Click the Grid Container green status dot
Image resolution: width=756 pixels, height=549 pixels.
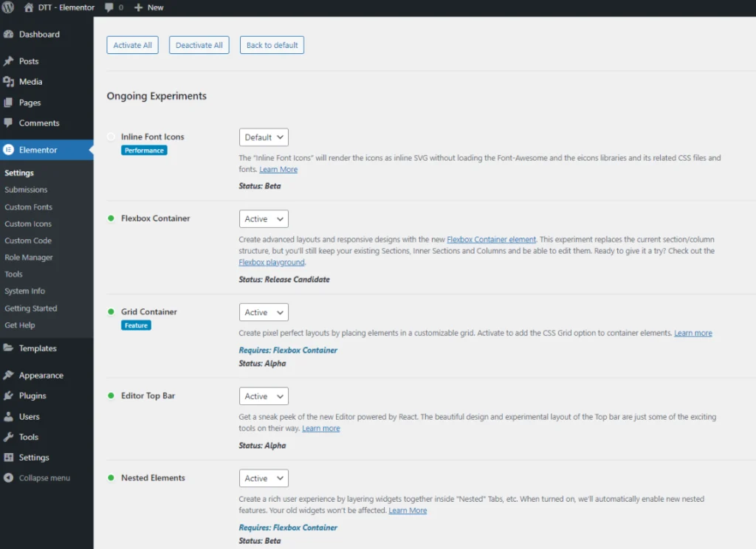111,312
